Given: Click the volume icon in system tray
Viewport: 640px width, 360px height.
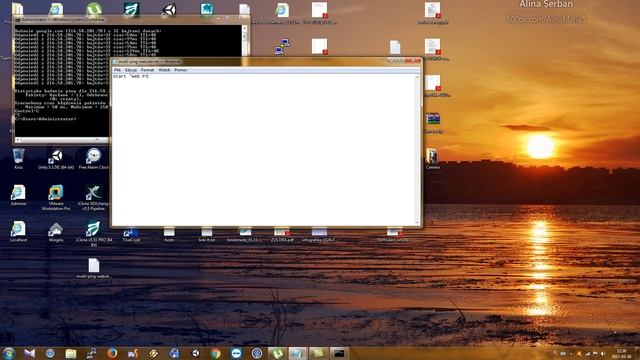Looking at the screenshot, I should pyautogui.click(x=603, y=353).
